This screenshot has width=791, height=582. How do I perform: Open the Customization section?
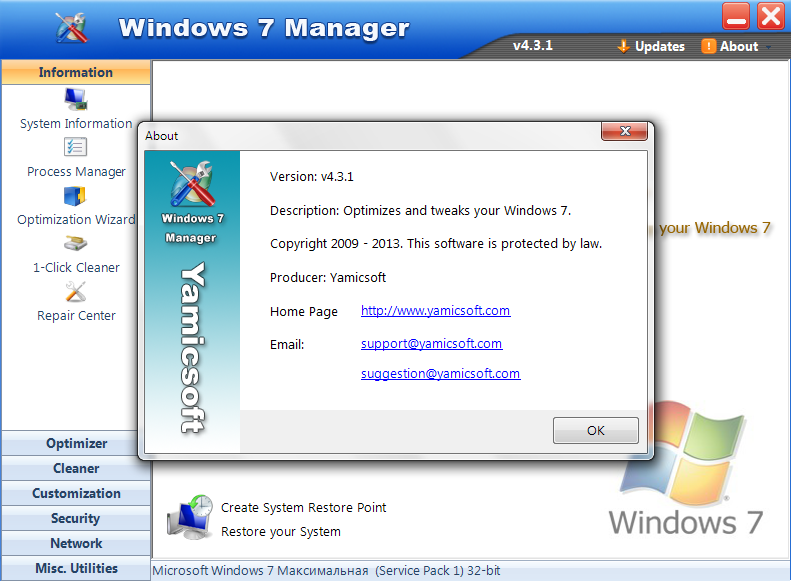76,493
